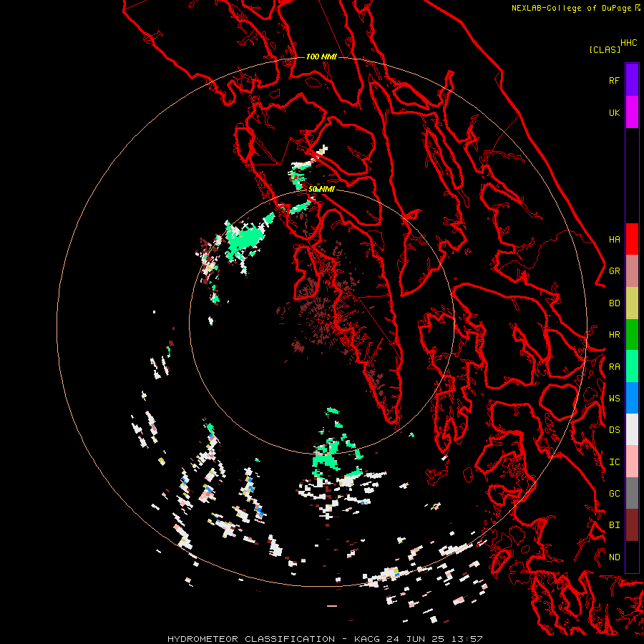Click the HYDROMETEOR CLASSIFICATION title text
The width and height of the screenshot is (644, 644).
[251, 639]
